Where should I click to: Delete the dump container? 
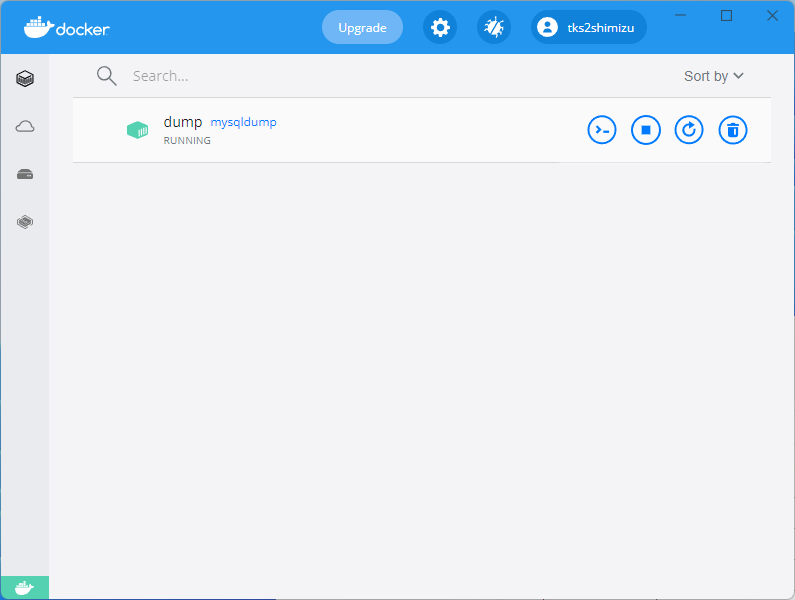tap(733, 130)
